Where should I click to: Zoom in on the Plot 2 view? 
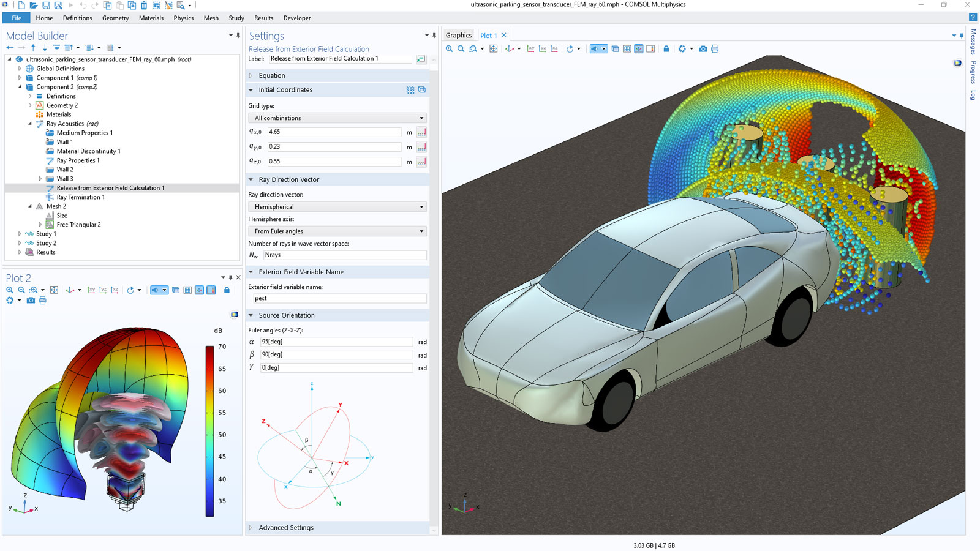pos(10,290)
